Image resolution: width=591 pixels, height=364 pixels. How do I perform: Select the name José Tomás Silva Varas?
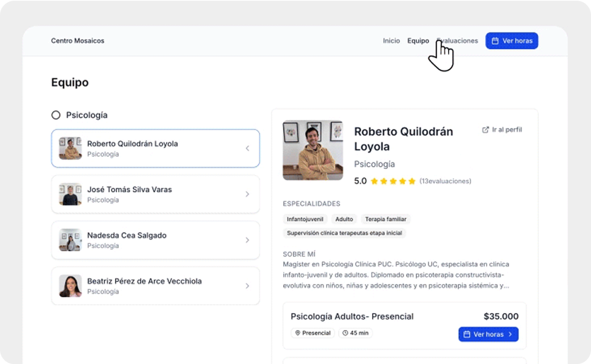pos(129,190)
